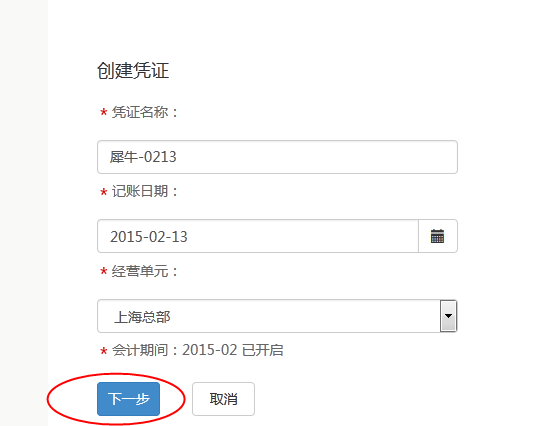This screenshot has height=426, width=554.
Task: Click the gray left sidebar strip
Action: (24, 213)
